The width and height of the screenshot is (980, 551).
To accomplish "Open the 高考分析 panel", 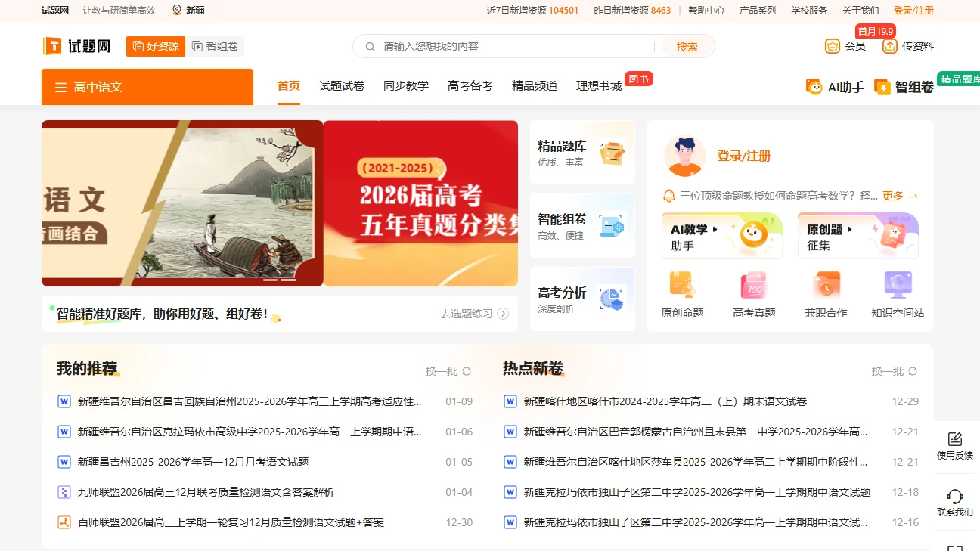I will tap(581, 297).
